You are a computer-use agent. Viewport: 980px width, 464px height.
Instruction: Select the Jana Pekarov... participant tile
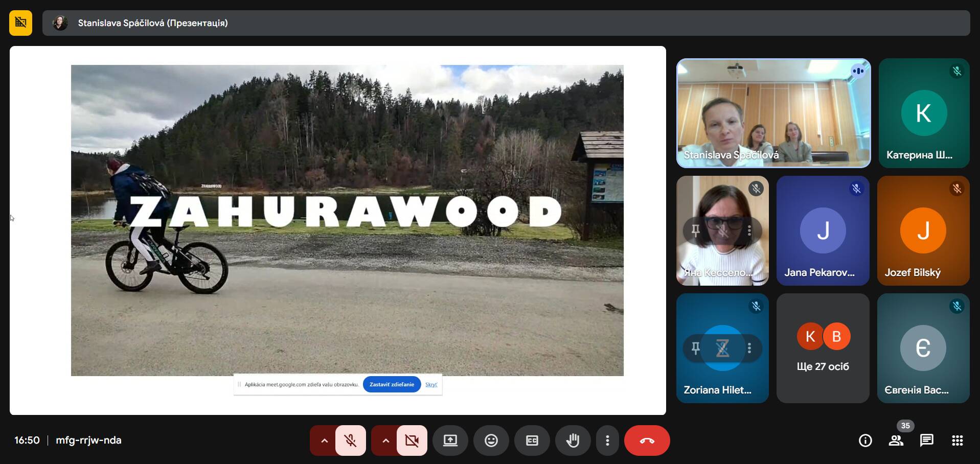coord(823,230)
